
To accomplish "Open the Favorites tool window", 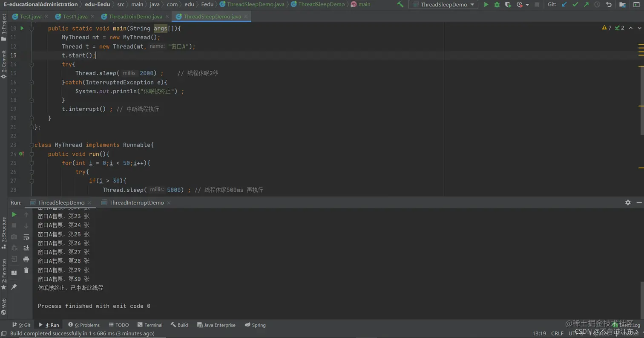I will [x=4, y=274].
